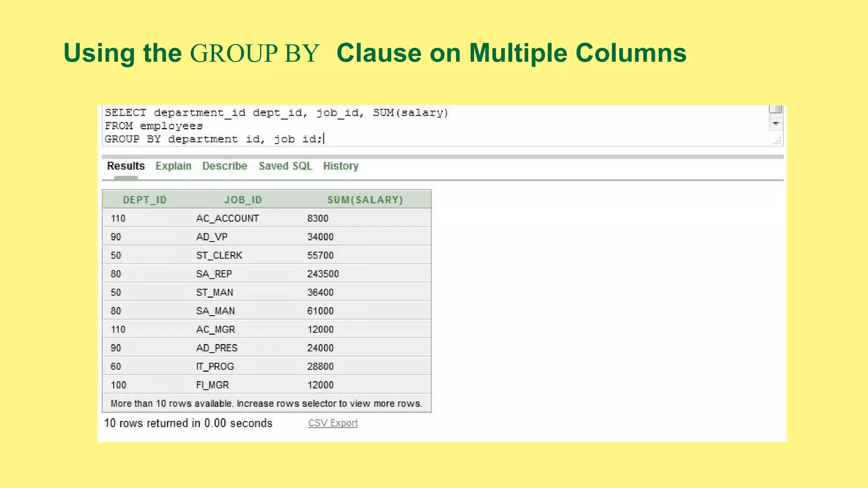Click salary value 243500
This screenshot has height=488, width=868.
pyautogui.click(x=323, y=274)
